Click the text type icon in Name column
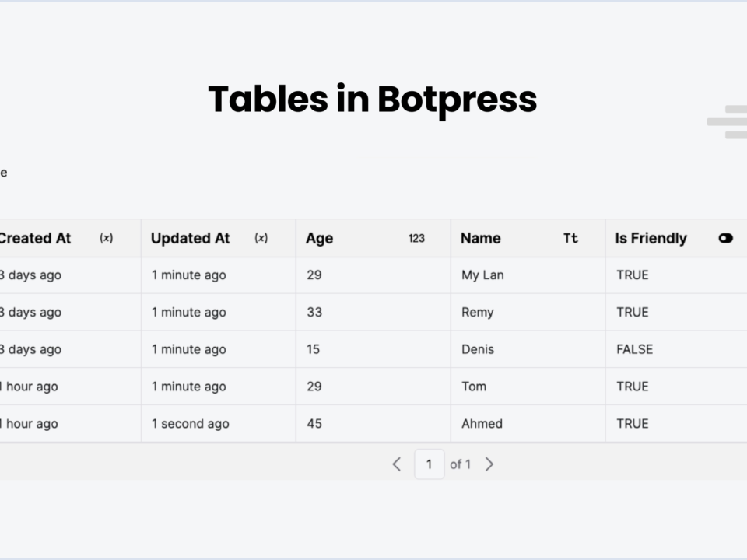Viewport: 747px width, 560px height. (x=570, y=238)
